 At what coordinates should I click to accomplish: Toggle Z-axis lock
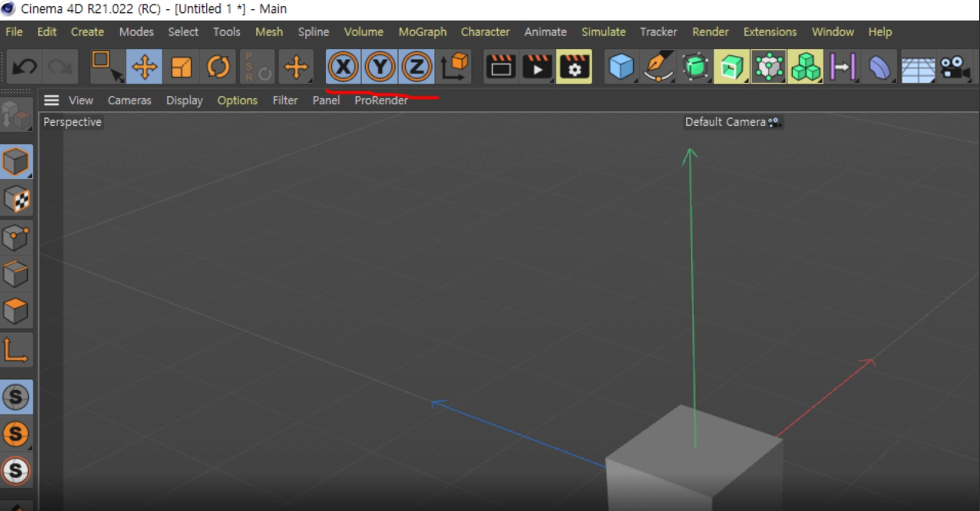coord(416,66)
